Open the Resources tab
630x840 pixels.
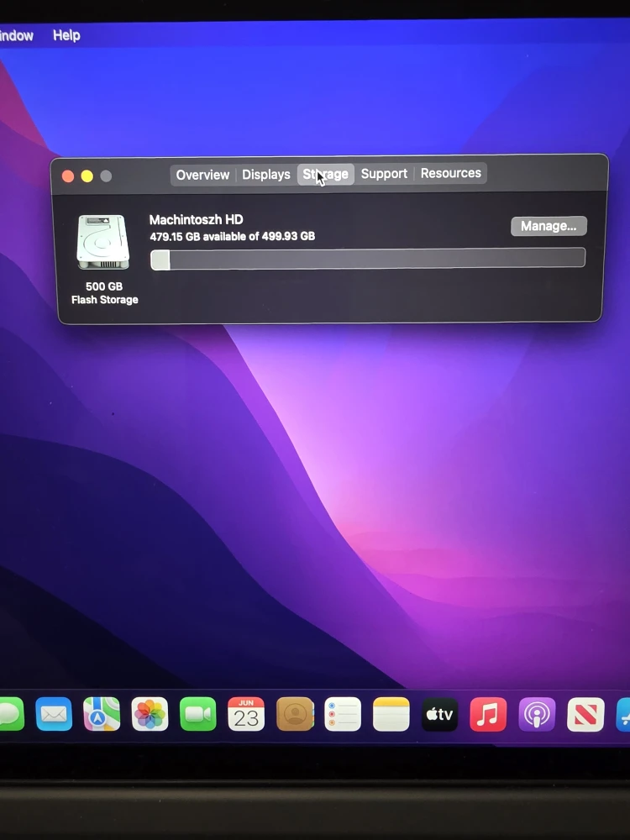point(450,173)
